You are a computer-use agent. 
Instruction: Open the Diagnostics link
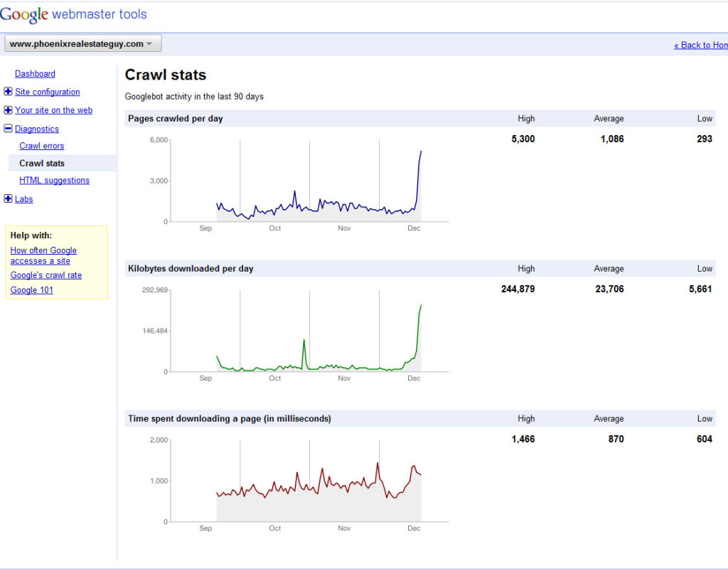click(37, 129)
